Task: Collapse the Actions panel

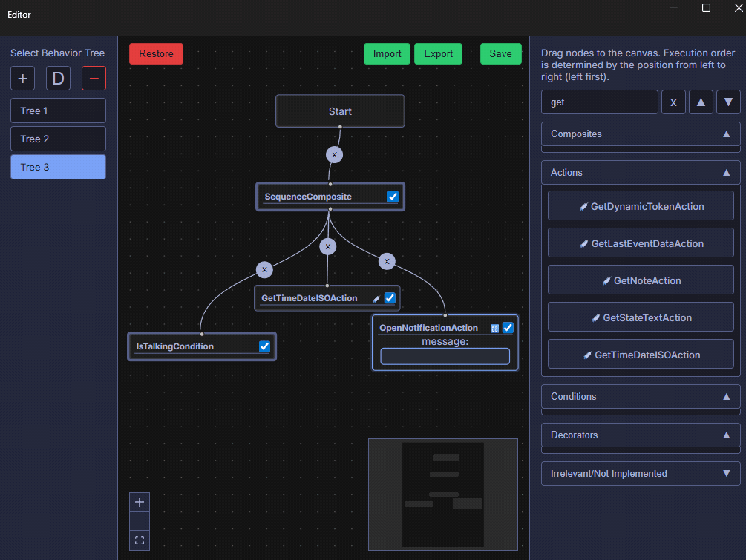Action: [728, 172]
